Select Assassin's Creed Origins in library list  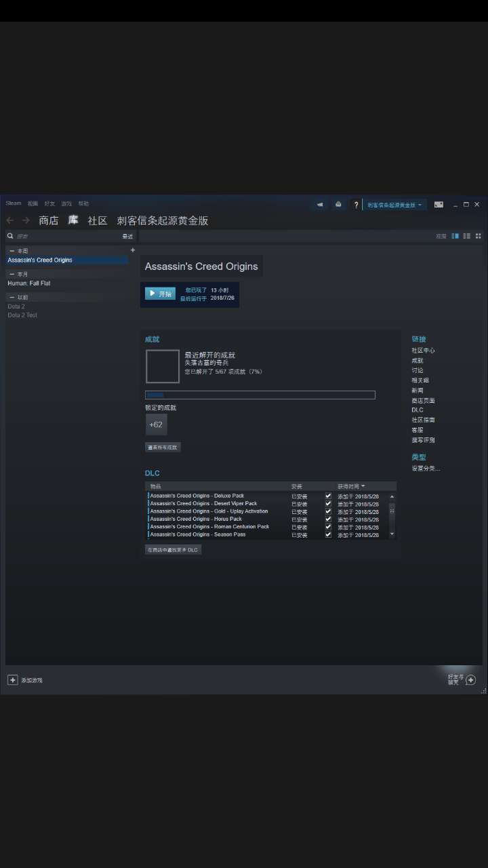(x=67, y=260)
